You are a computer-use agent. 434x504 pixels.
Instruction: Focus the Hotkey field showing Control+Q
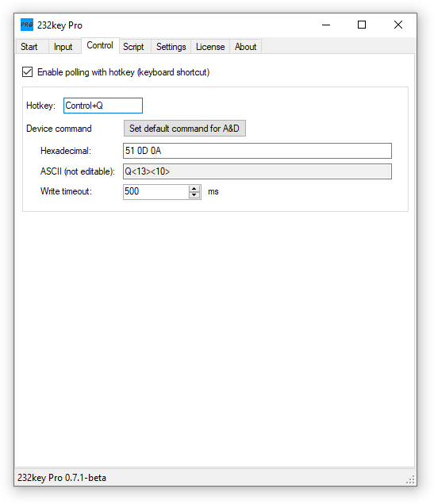pyautogui.click(x=103, y=106)
